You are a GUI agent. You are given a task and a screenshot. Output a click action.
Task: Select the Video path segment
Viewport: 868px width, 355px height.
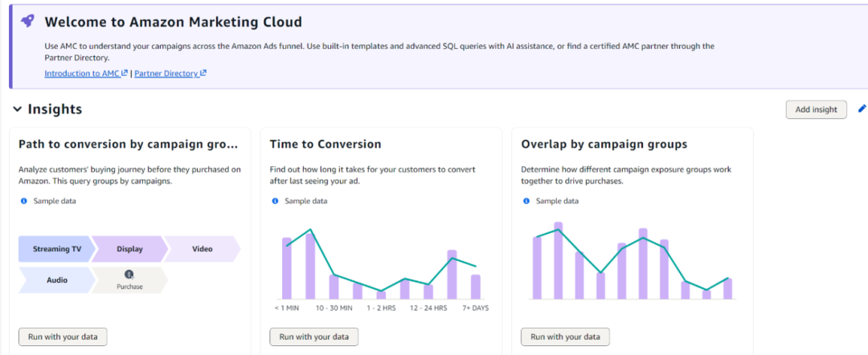[202, 249]
